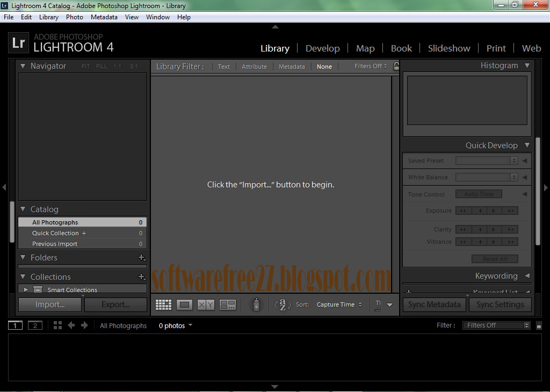Click the Import... button

click(50, 304)
